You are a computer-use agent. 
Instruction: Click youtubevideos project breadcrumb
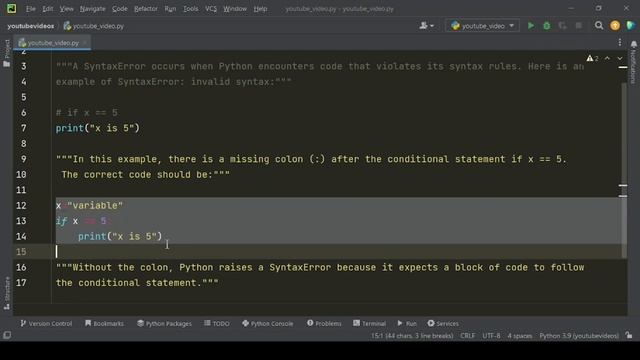coord(31,26)
